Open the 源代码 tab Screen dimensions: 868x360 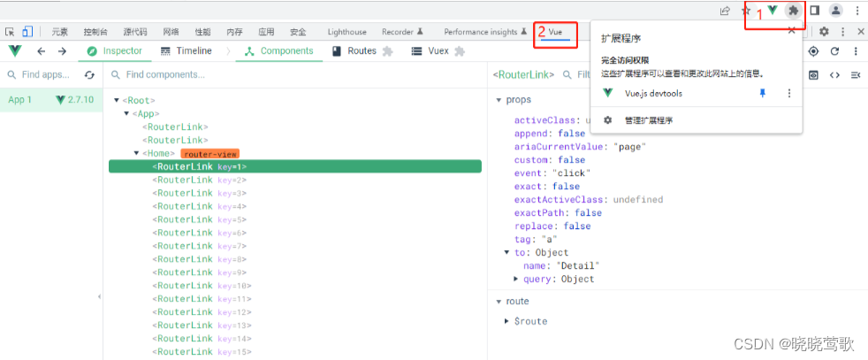coord(135,32)
